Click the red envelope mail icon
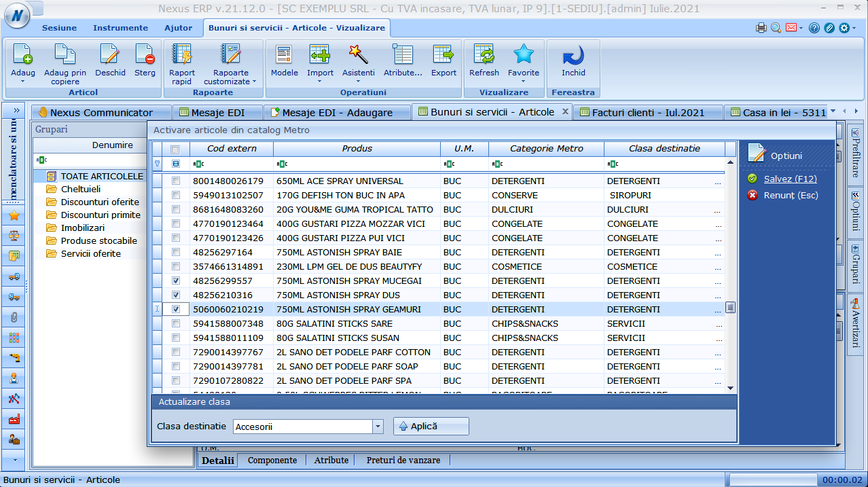 point(791,28)
